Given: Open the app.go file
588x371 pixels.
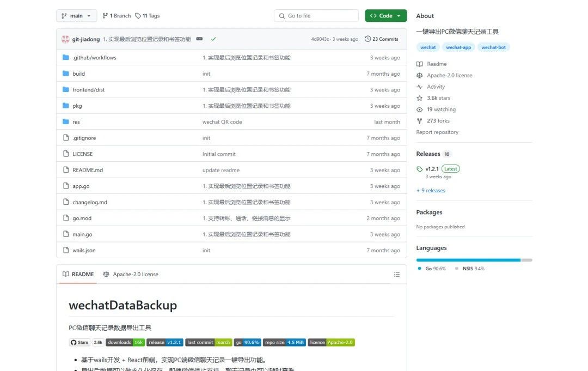Looking at the screenshot, I should coord(81,186).
